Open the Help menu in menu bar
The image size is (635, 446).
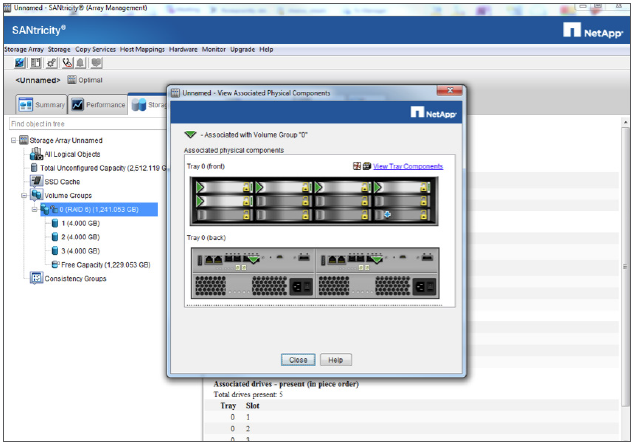(266, 49)
